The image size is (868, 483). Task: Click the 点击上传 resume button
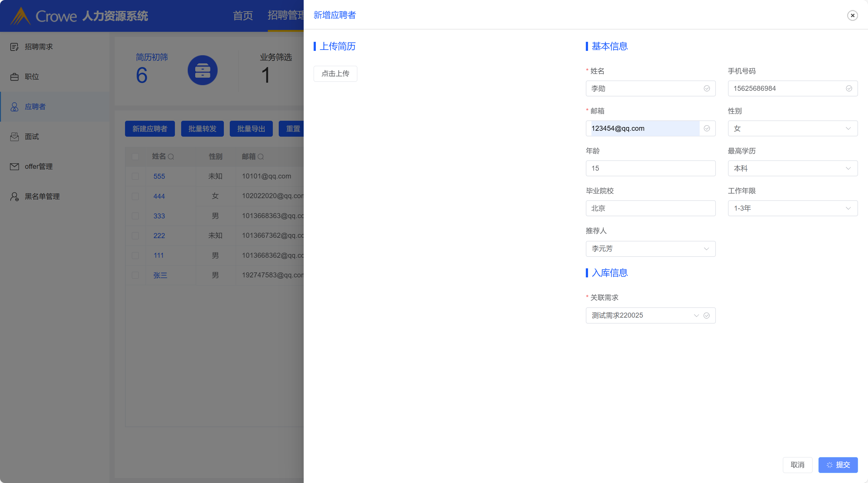[335, 74]
